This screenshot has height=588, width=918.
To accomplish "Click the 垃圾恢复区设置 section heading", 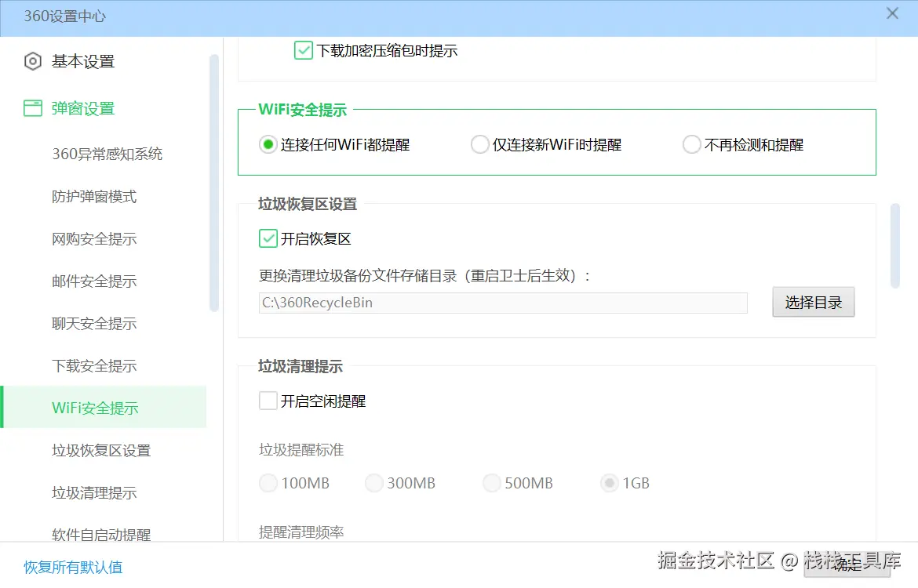I will 308,204.
